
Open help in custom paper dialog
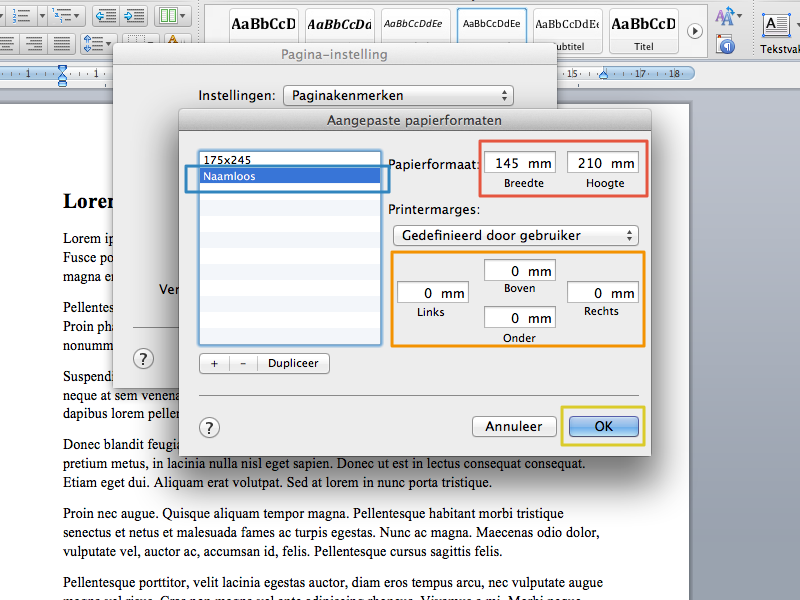click(x=209, y=428)
